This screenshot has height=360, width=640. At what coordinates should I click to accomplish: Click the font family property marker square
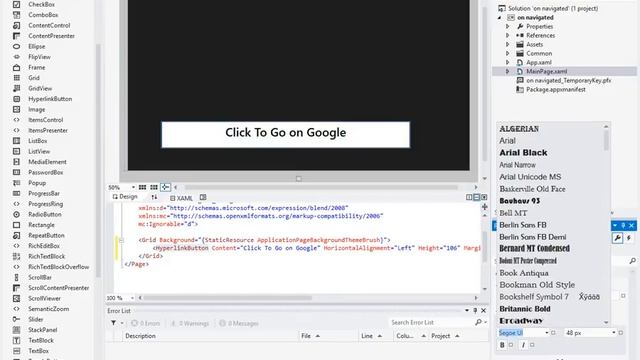(x=553, y=333)
